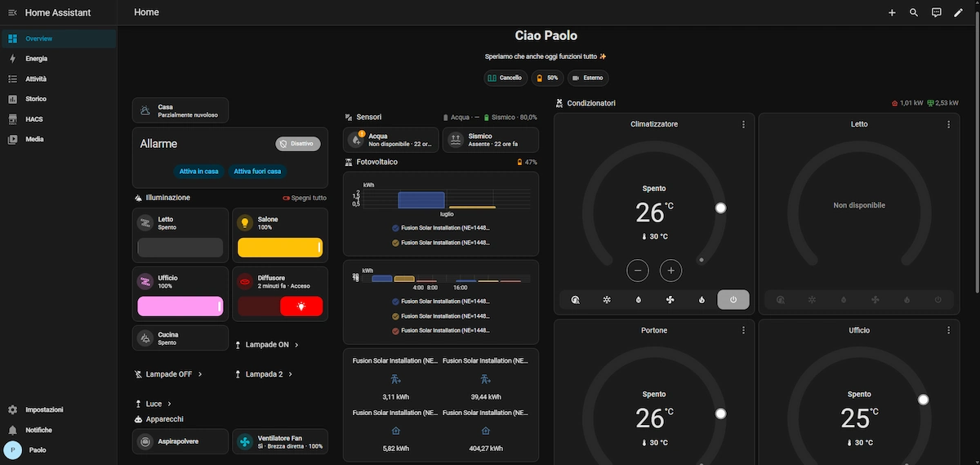Click the Ufficio pink brightness slider
This screenshot has height=465, width=980.
click(x=180, y=306)
